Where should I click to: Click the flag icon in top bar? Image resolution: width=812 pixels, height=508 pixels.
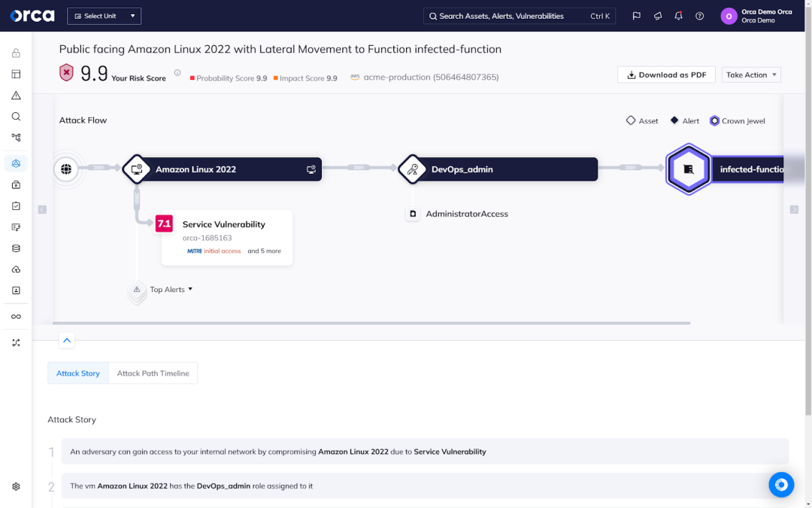pyautogui.click(x=637, y=16)
